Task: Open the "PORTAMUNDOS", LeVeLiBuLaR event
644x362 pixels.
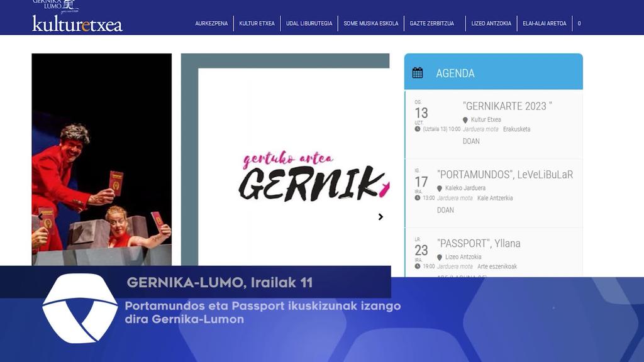Action: (505, 175)
